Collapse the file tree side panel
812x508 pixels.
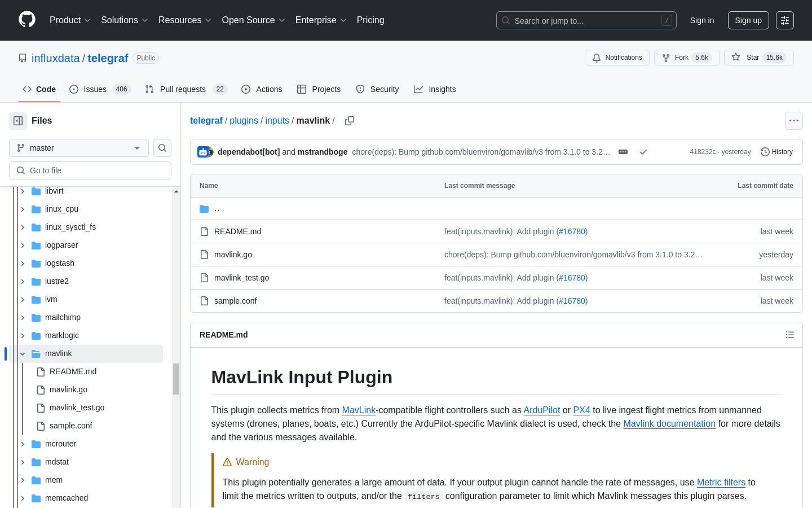pyautogui.click(x=18, y=121)
